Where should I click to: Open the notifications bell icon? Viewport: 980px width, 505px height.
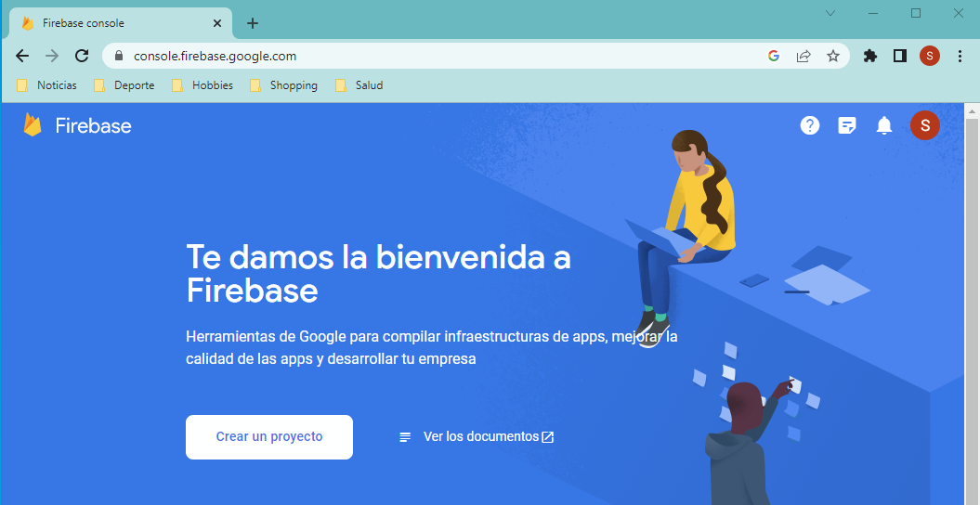click(884, 125)
